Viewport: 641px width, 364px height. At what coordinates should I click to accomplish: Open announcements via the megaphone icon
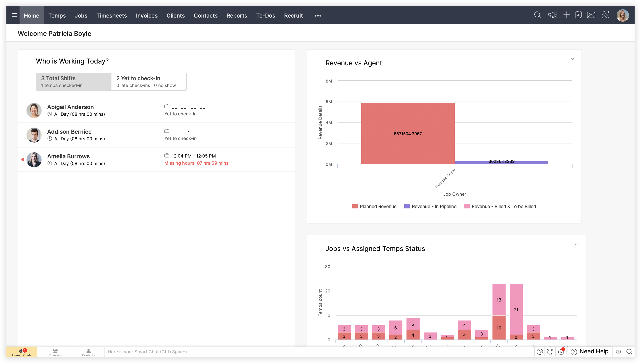[x=552, y=15]
